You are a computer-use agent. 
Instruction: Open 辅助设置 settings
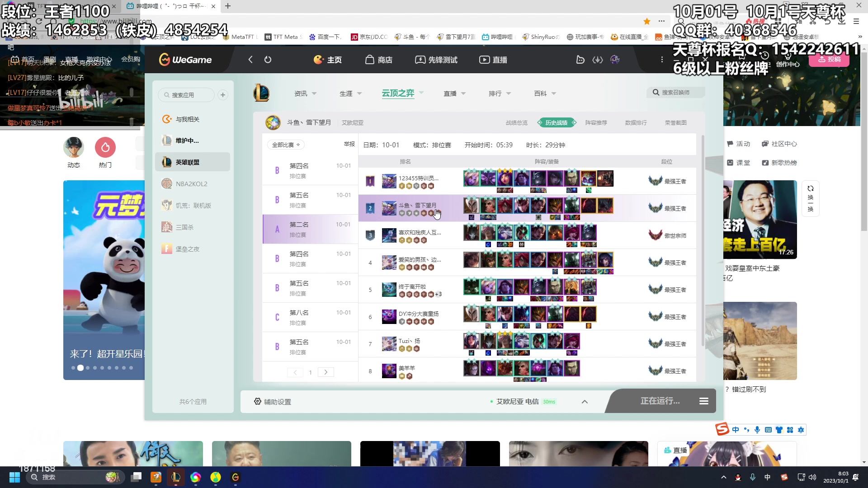pyautogui.click(x=273, y=402)
